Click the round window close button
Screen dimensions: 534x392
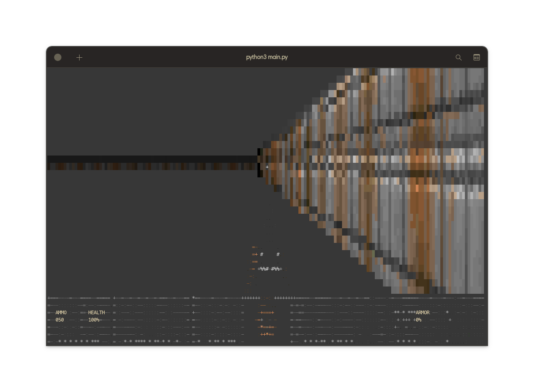point(58,57)
